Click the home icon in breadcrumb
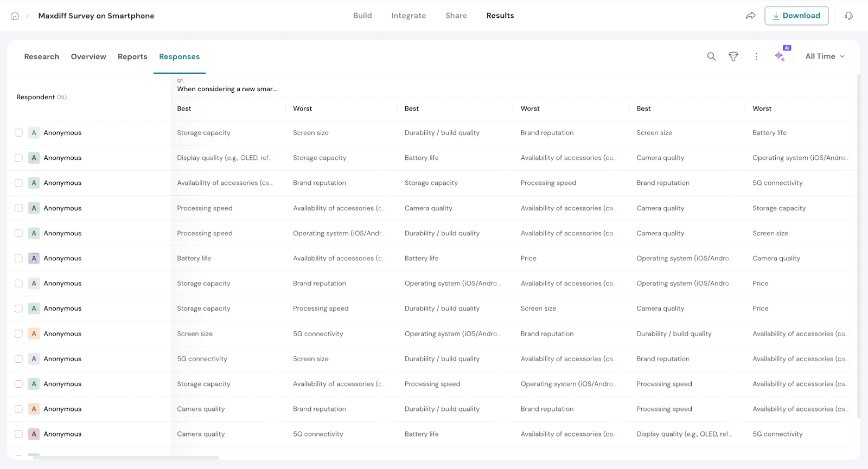868x469 pixels. tap(15, 16)
